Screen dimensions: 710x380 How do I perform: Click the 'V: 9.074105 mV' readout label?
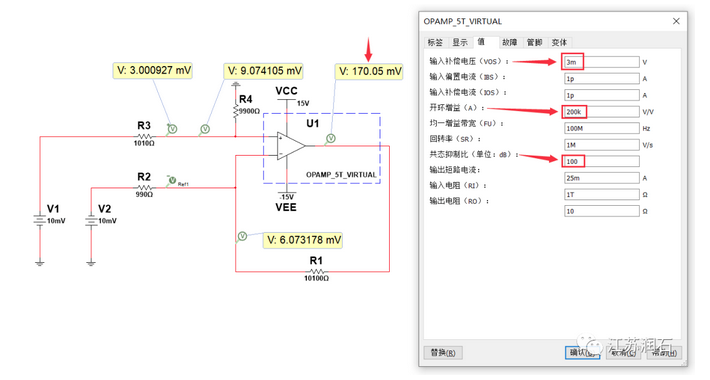click(264, 71)
